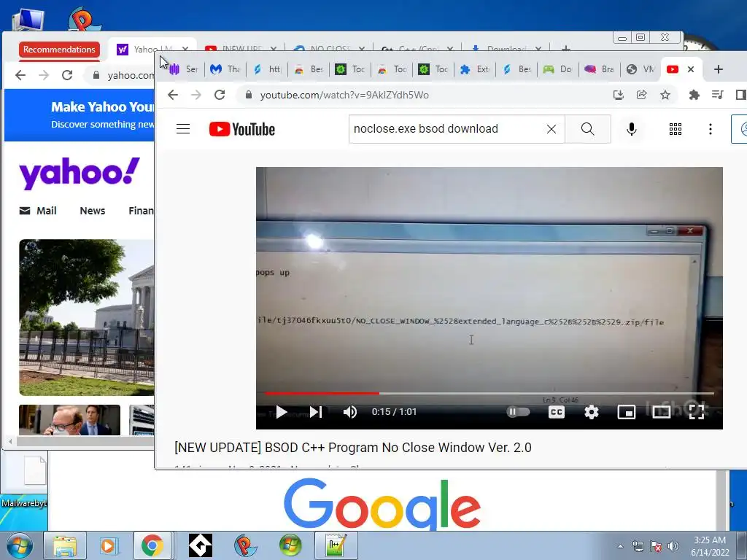Enable theater mode view
747x560 pixels.
pyautogui.click(x=661, y=412)
